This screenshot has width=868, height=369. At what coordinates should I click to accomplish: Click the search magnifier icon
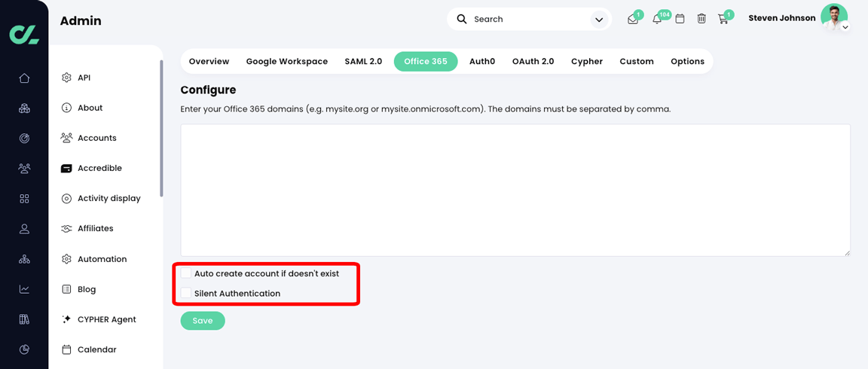(462, 19)
